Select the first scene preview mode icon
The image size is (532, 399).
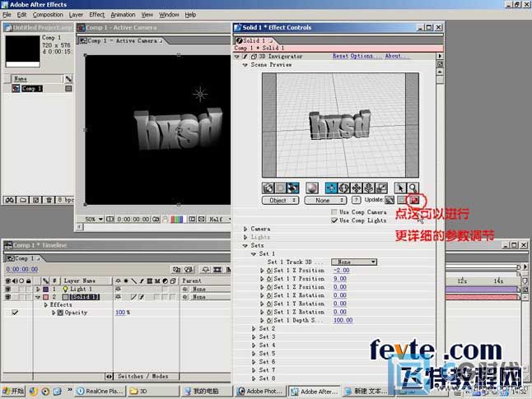tap(268, 188)
